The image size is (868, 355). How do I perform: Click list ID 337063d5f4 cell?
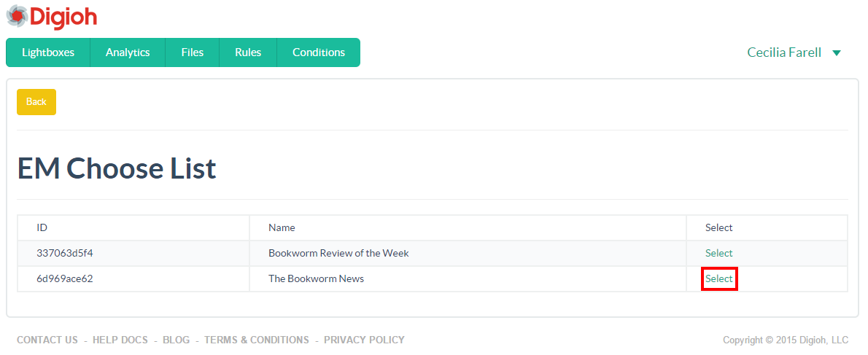133,253
